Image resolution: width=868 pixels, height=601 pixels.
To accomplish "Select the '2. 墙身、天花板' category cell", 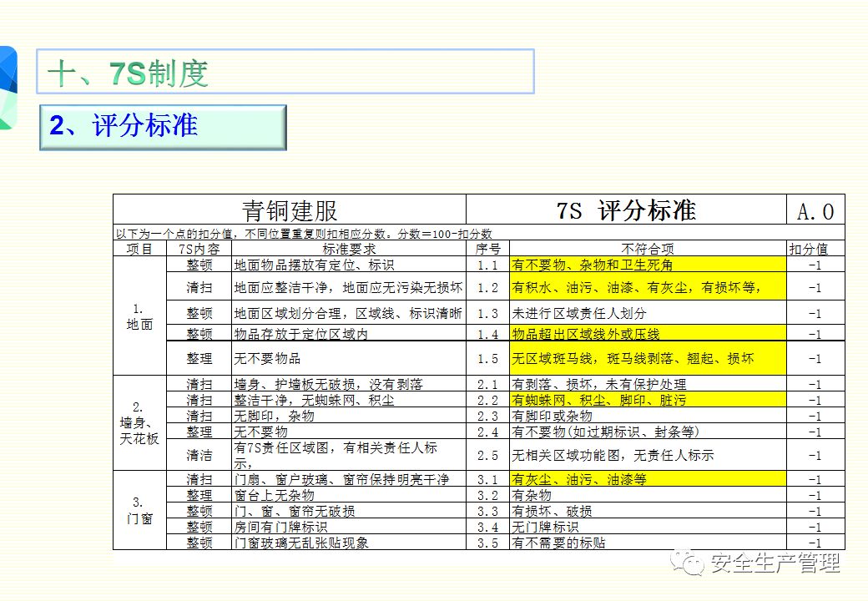I will (x=139, y=423).
